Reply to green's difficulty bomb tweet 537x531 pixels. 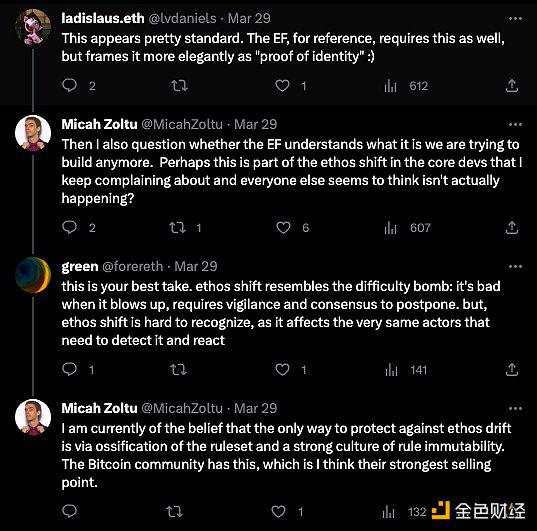point(70,369)
